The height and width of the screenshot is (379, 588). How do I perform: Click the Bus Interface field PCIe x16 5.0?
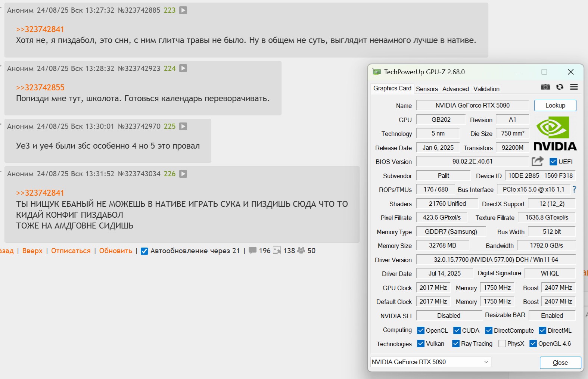(533, 189)
